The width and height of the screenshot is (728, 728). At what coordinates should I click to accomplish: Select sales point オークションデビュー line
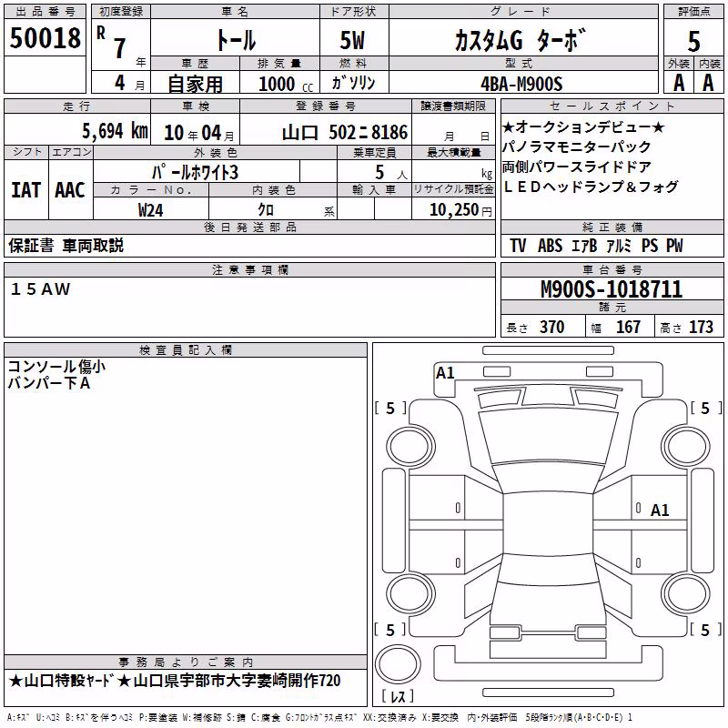click(583, 126)
